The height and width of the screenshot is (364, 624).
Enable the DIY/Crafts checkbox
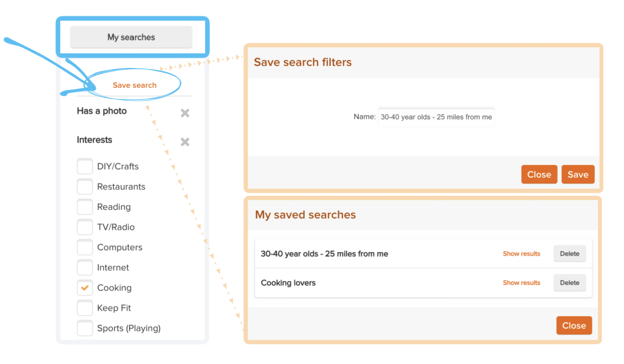[85, 167]
